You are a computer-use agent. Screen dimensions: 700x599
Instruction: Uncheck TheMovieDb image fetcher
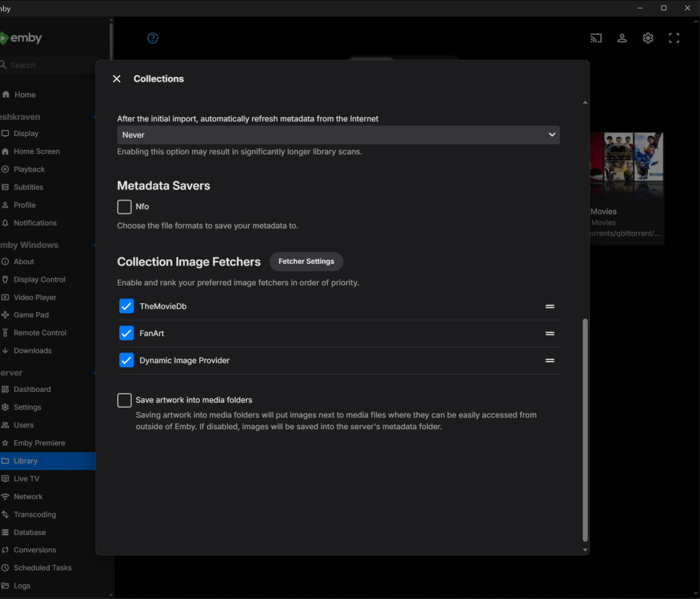tap(127, 306)
